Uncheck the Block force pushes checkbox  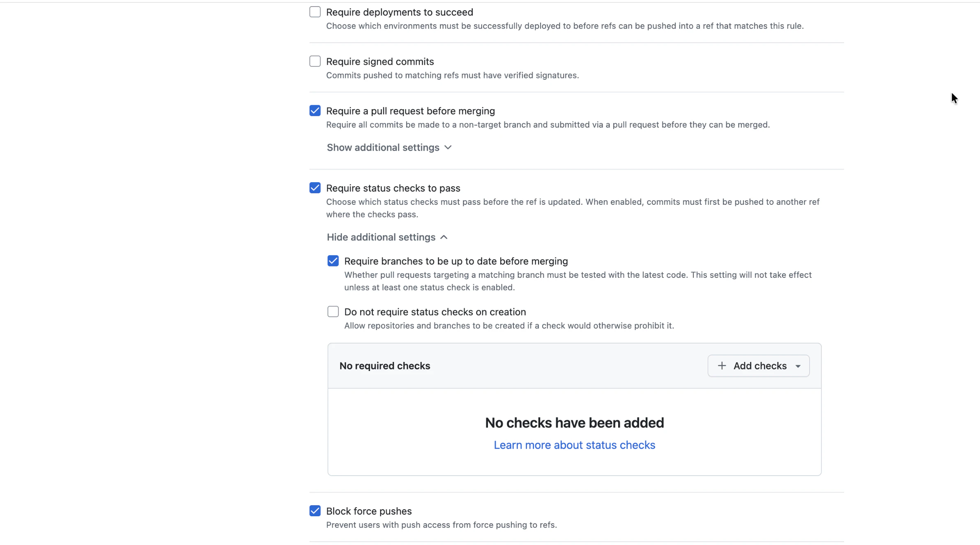tap(315, 511)
